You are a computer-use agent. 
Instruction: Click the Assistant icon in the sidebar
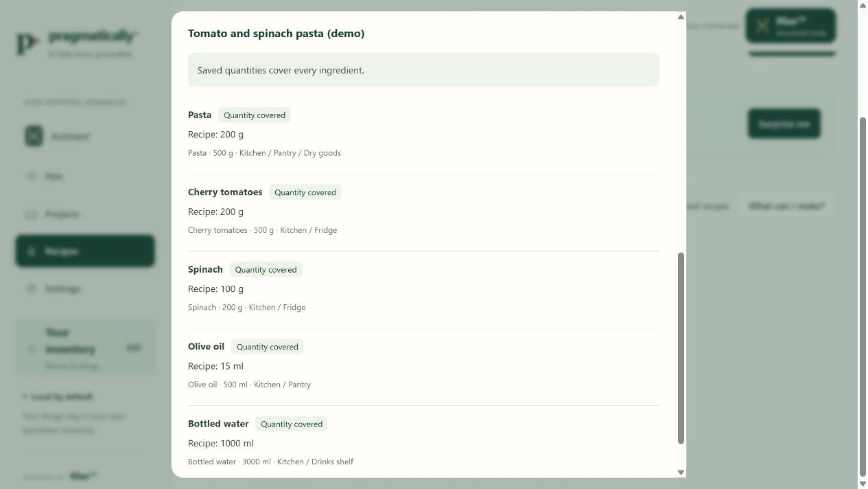tap(34, 136)
